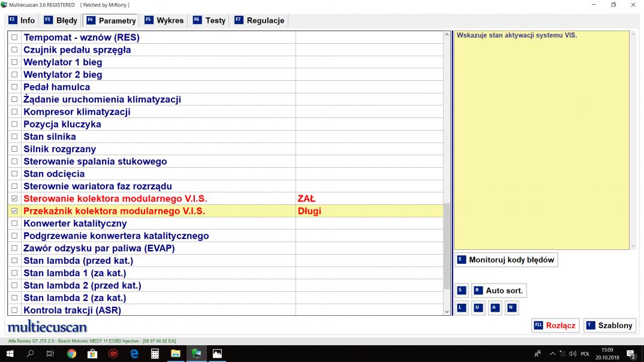
Task: Enable the Pedał hamulca parameter checkbox
Action: pyautogui.click(x=14, y=87)
